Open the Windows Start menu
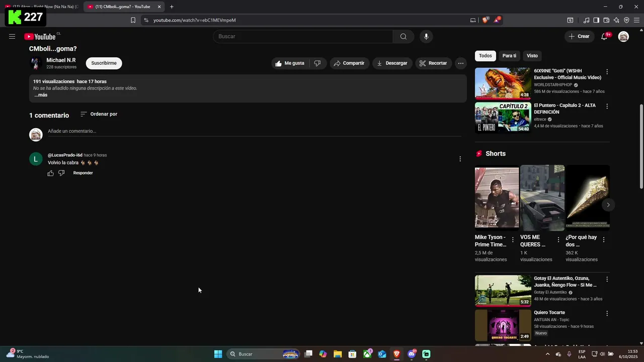 tap(218, 354)
